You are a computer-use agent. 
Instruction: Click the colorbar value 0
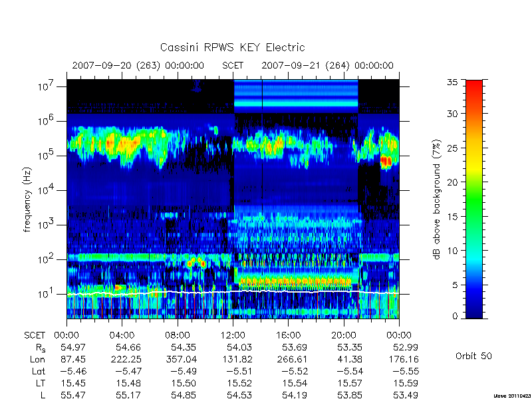[x=455, y=316]
